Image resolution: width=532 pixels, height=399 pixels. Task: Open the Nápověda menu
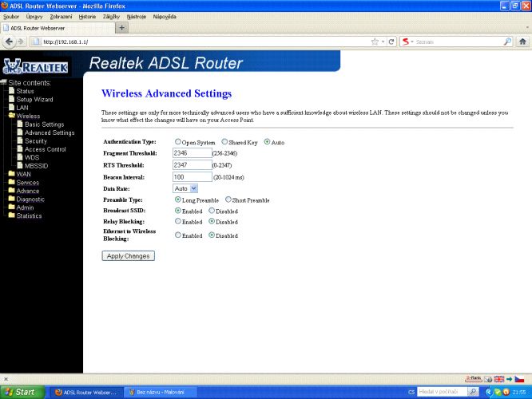pyautogui.click(x=165, y=17)
